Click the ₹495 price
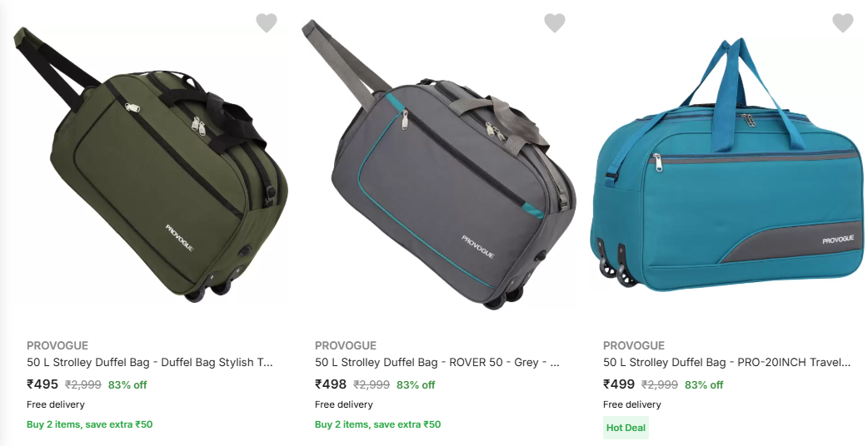Image resolution: width=868 pixels, height=446 pixels. [x=42, y=384]
